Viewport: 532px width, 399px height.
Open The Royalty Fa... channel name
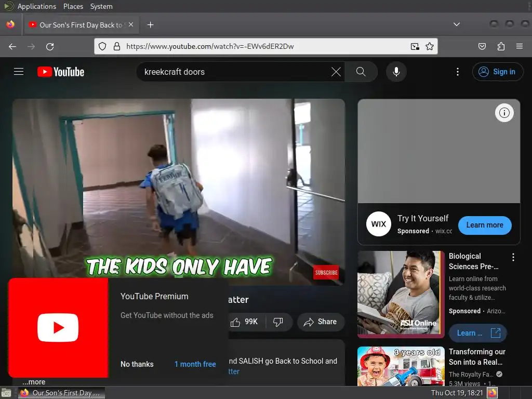click(471, 374)
